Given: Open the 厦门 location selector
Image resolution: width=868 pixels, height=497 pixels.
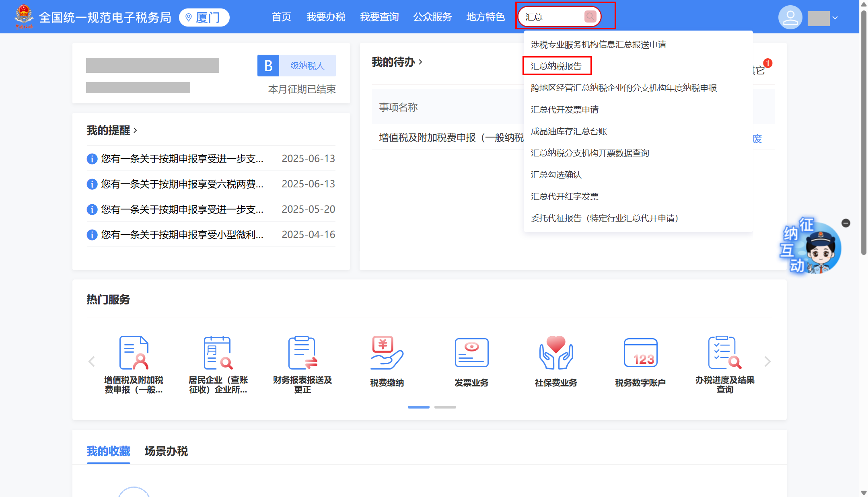Looking at the screenshot, I should [x=204, y=18].
